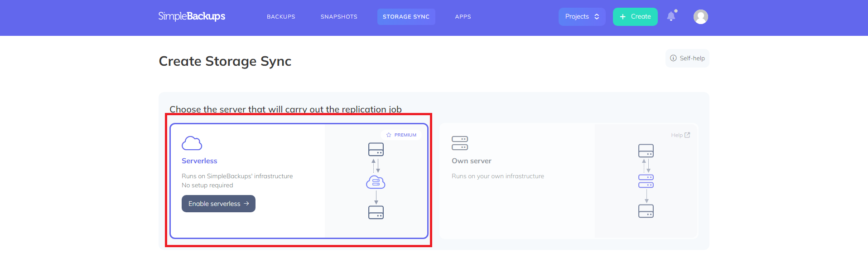This screenshot has height=254, width=868.
Task: Click the bottom server icon in Serverless diagram
Action: click(x=376, y=212)
